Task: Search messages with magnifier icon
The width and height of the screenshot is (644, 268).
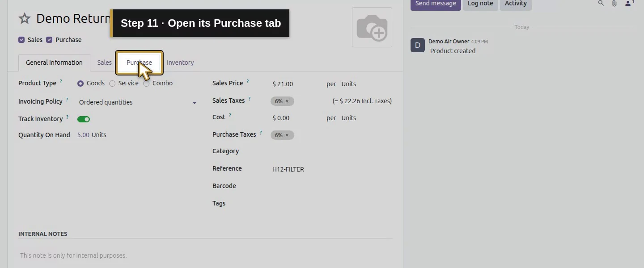Action: coord(601,4)
